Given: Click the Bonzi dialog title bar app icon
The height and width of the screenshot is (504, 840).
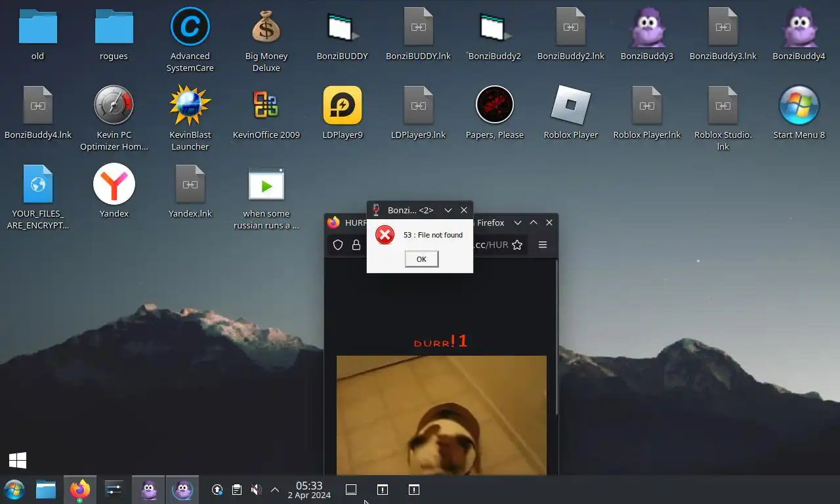Looking at the screenshot, I should (x=376, y=210).
